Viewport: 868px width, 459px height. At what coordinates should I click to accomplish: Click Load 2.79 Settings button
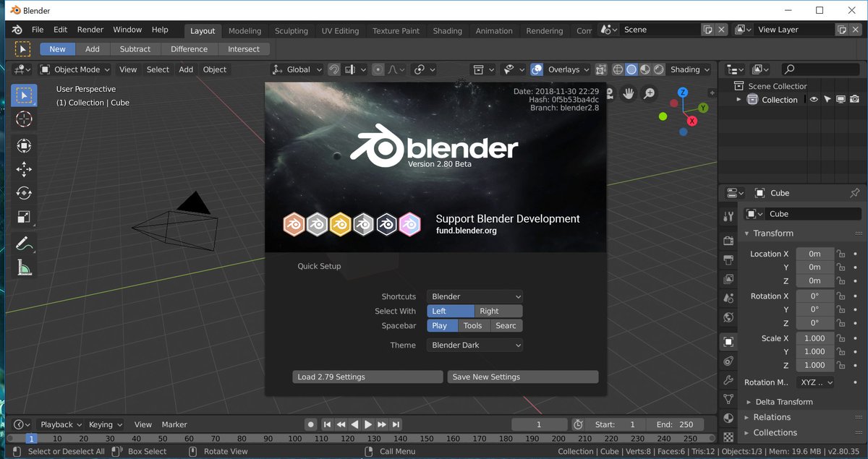(x=367, y=377)
